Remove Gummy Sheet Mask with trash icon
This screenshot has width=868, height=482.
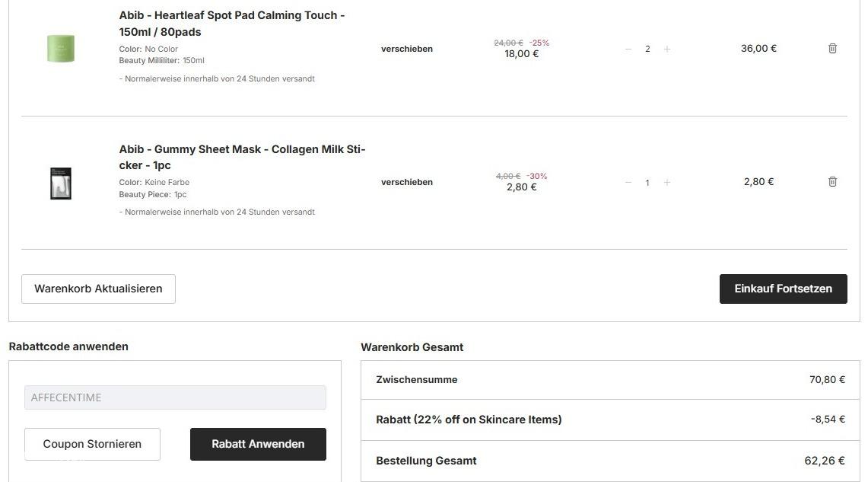click(x=832, y=182)
